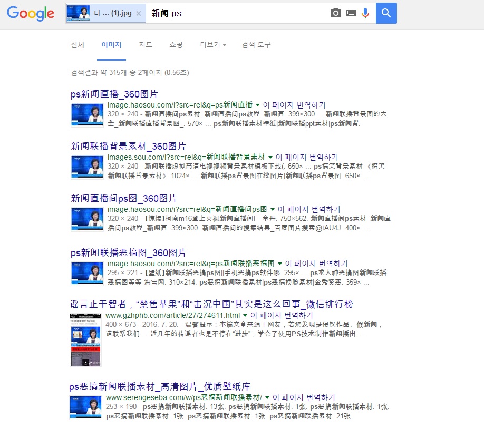Remove the uploaded image chip with X
Image resolution: width=484 pixels, height=448 pixels.
[139, 13]
